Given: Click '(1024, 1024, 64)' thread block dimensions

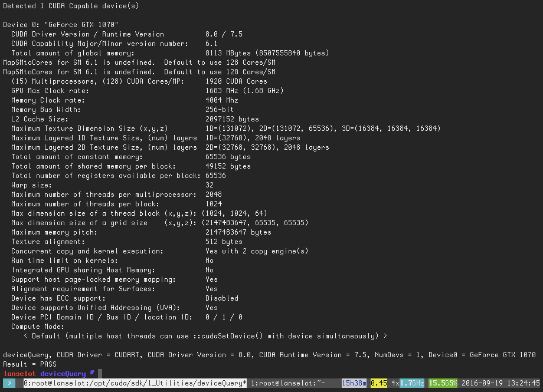Looking at the screenshot, I should [x=234, y=213].
